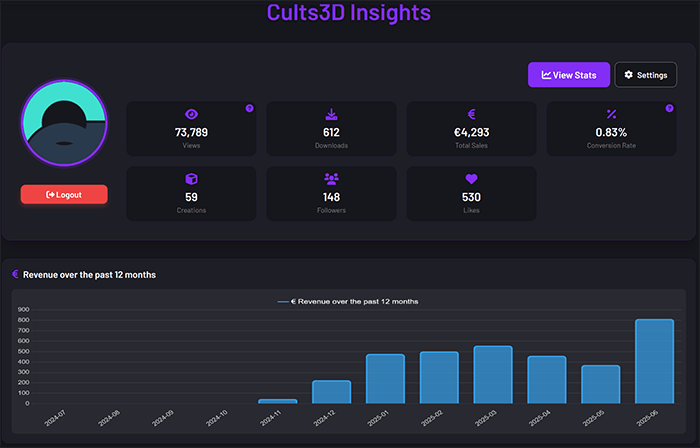Screen dimensions: 700x448
Task: Click the euro icon beside the revenue heading
Action: [16, 274]
